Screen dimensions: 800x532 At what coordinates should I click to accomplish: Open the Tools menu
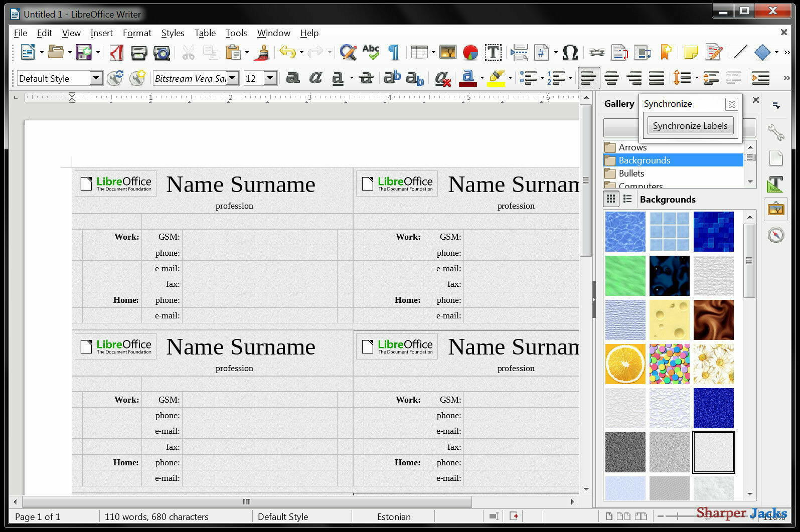pyautogui.click(x=236, y=33)
